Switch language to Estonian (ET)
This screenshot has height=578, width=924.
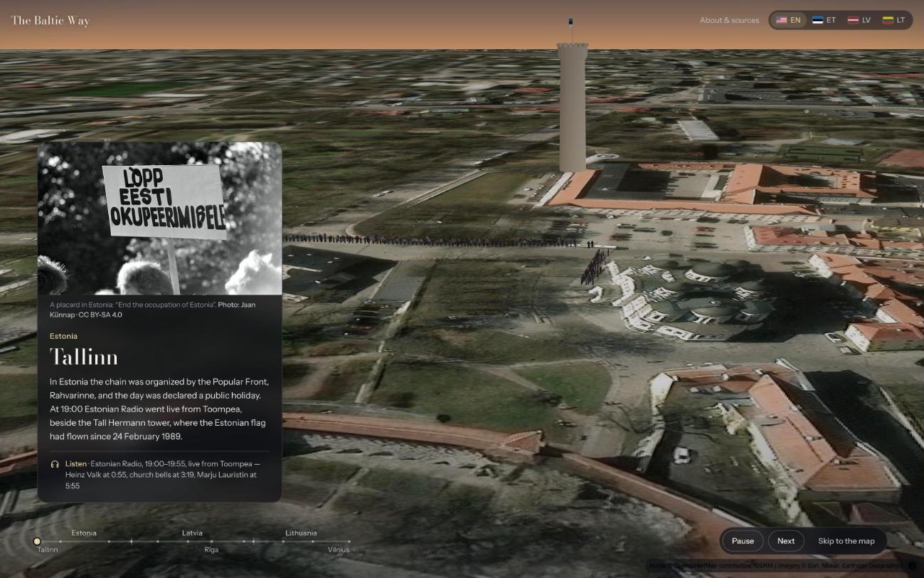824,20
